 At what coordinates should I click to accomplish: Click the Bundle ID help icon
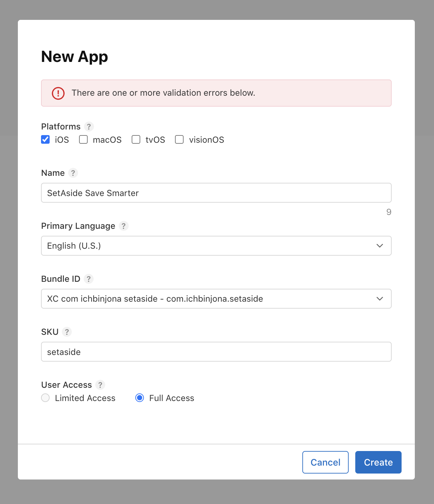88,279
